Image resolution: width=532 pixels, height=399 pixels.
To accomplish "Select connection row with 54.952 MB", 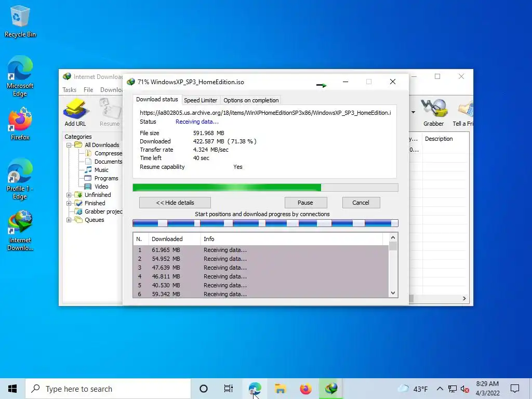I will (261, 259).
